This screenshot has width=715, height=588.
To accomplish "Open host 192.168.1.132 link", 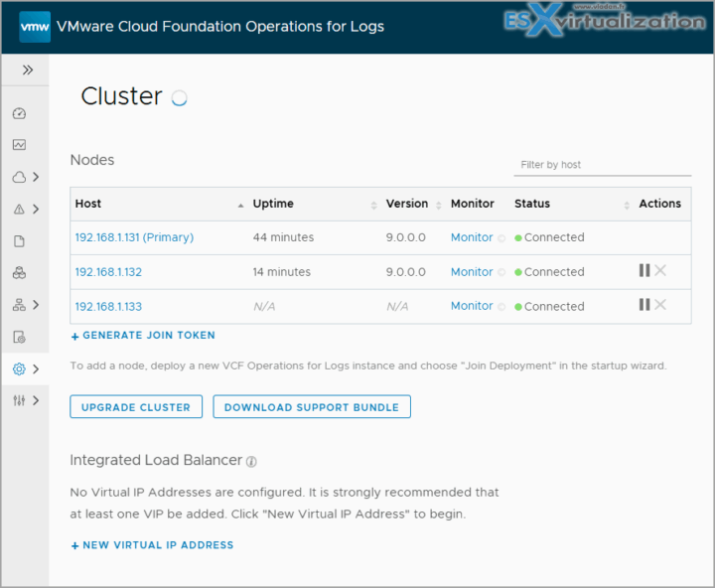I will [x=108, y=272].
